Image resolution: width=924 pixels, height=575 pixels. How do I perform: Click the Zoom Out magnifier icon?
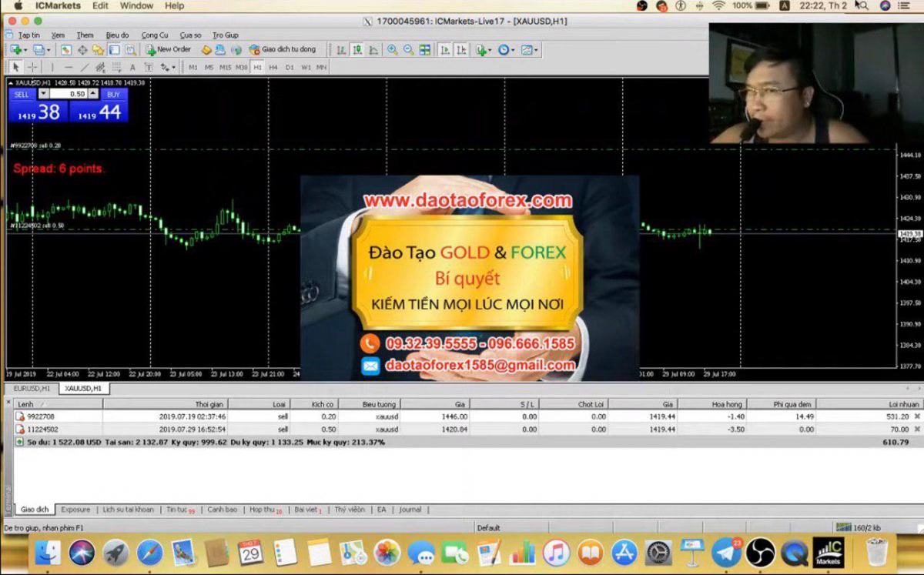(408, 50)
